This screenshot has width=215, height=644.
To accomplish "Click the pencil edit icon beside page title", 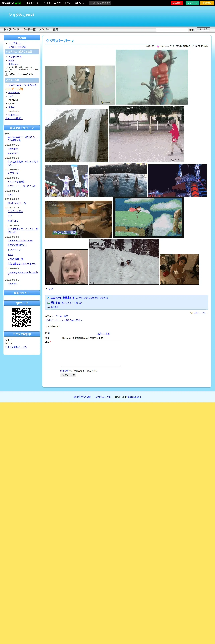I will pyautogui.click(x=73, y=41).
